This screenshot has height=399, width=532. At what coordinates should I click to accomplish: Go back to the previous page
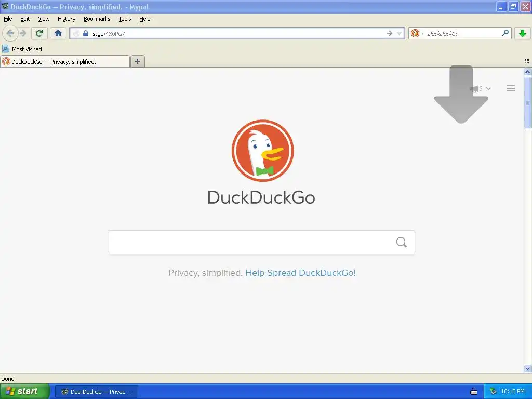10,33
